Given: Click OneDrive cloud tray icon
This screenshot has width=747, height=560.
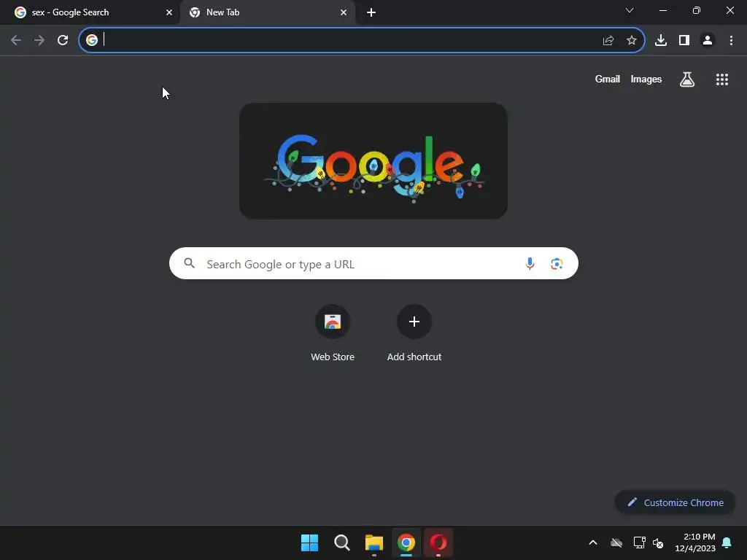Looking at the screenshot, I should 616,542.
